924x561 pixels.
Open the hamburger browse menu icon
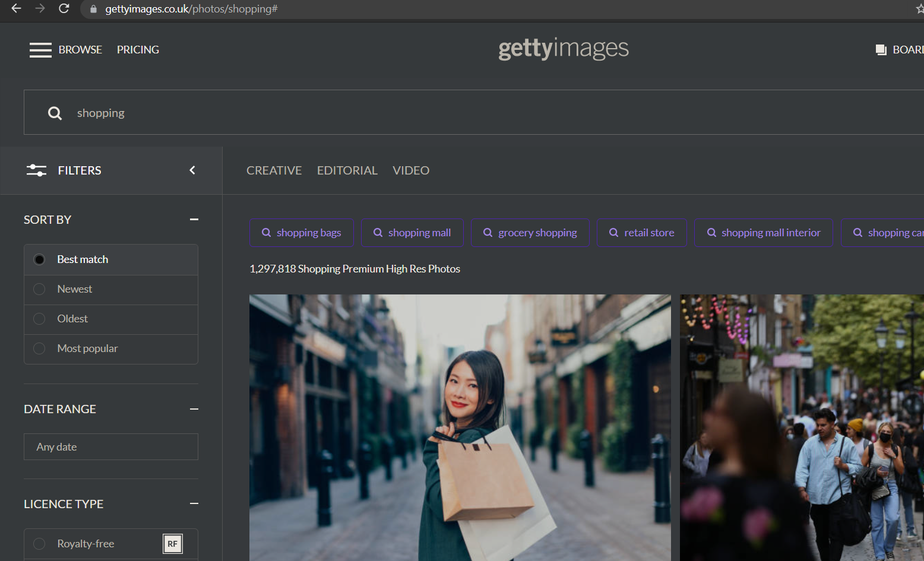click(x=40, y=50)
